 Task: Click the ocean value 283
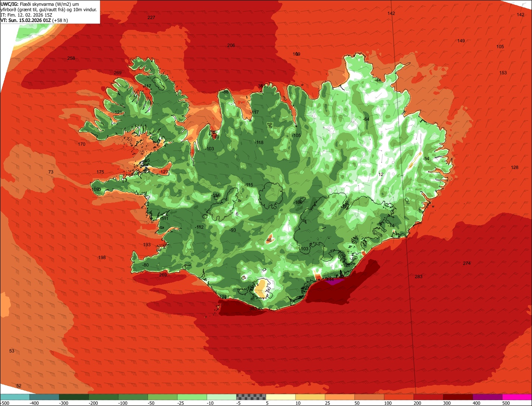point(419,276)
